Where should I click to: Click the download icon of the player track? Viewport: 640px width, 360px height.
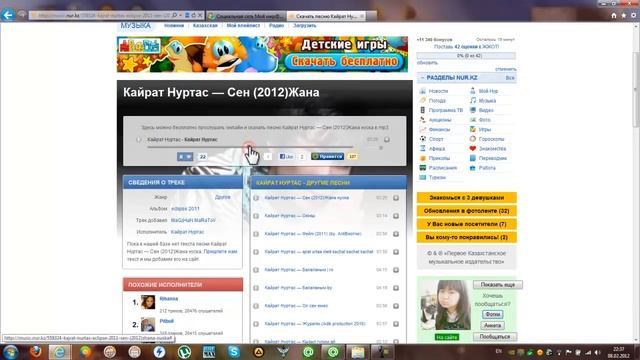tap(387, 140)
